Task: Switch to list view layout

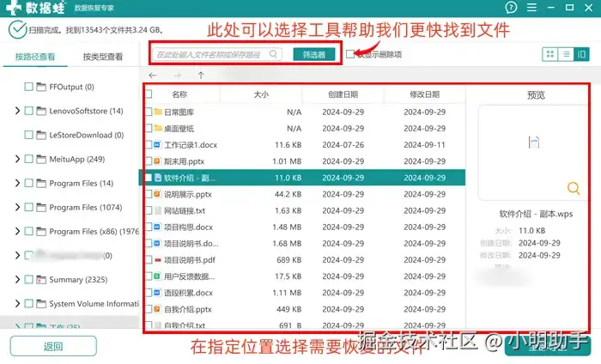Action: point(566,54)
